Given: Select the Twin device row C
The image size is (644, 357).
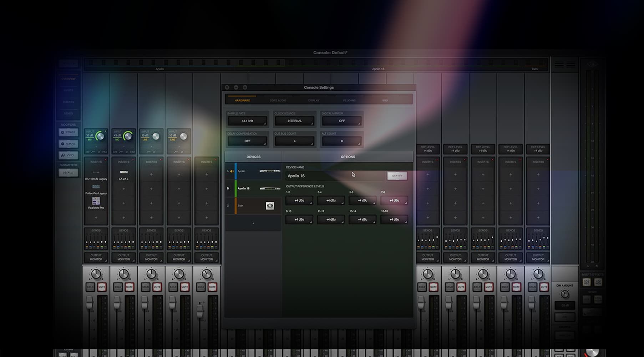Looking at the screenshot, I should (x=253, y=206).
